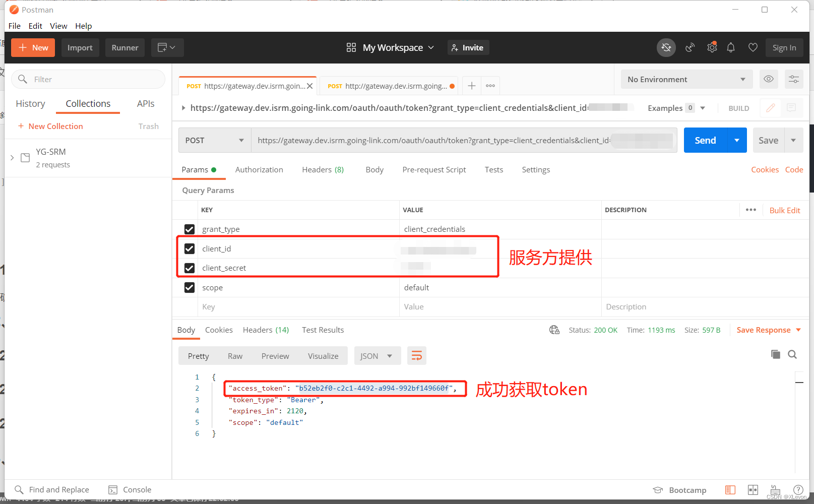Open the Console
This screenshot has width=814, height=504.
[x=130, y=490]
